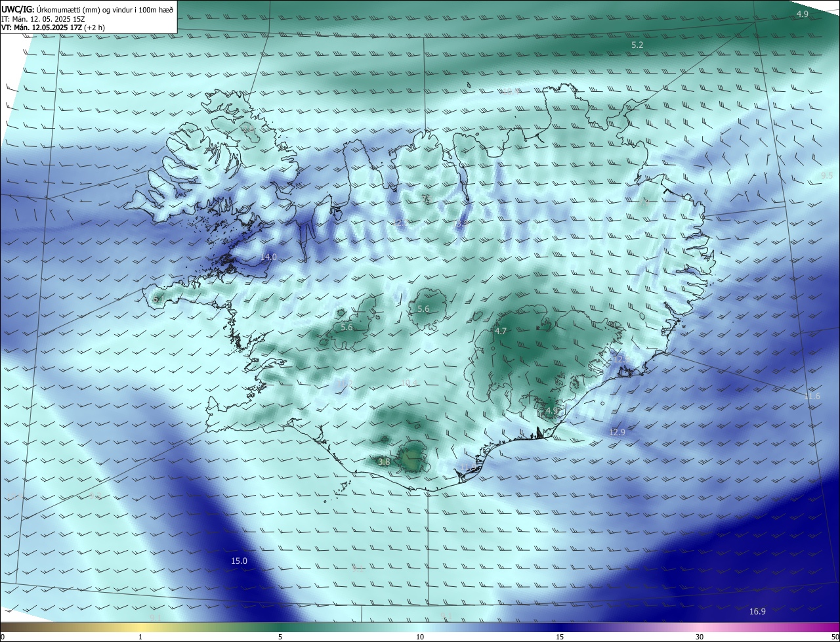Select the 'VT: Mán. 12.05.2025 17Z (+2 h)' line

[x=53, y=28]
